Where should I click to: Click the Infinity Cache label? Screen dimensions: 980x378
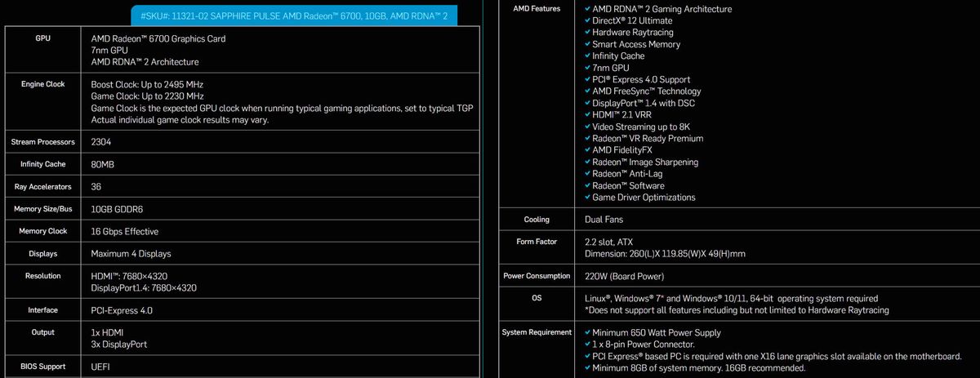(43, 164)
